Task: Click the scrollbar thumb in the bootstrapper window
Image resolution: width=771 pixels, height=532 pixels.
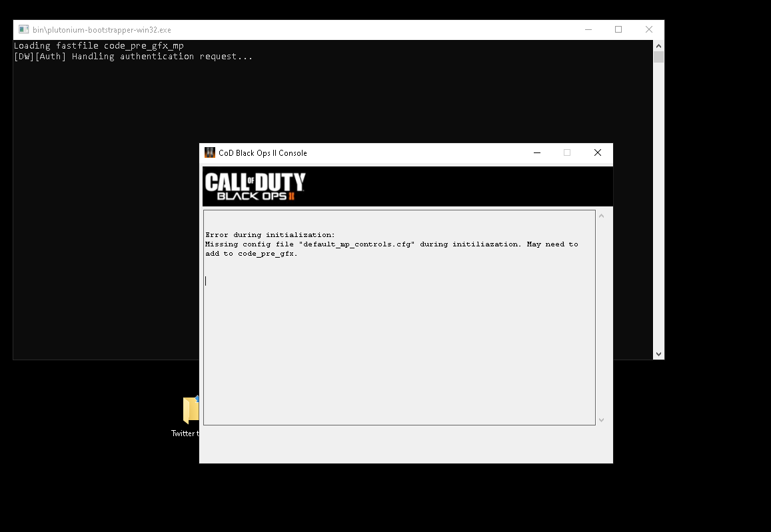Action: click(658, 57)
